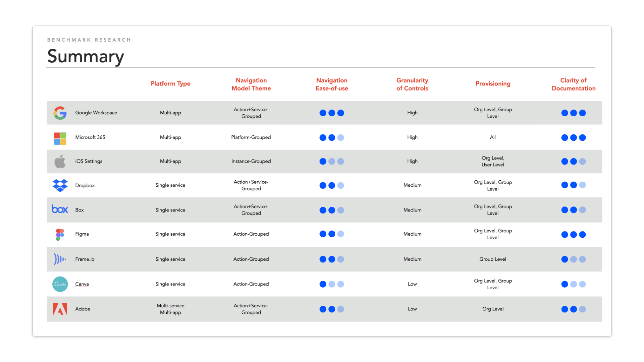The width and height of the screenshot is (644, 362).
Task: Click the round Canva logo
Action: (x=60, y=284)
